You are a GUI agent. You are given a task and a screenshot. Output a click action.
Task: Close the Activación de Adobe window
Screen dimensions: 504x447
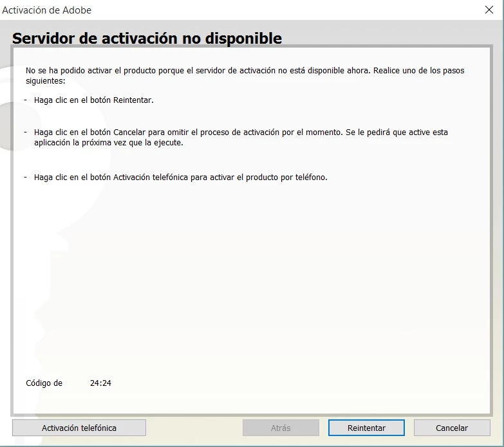pyautogui.click(x=489, y=10)
